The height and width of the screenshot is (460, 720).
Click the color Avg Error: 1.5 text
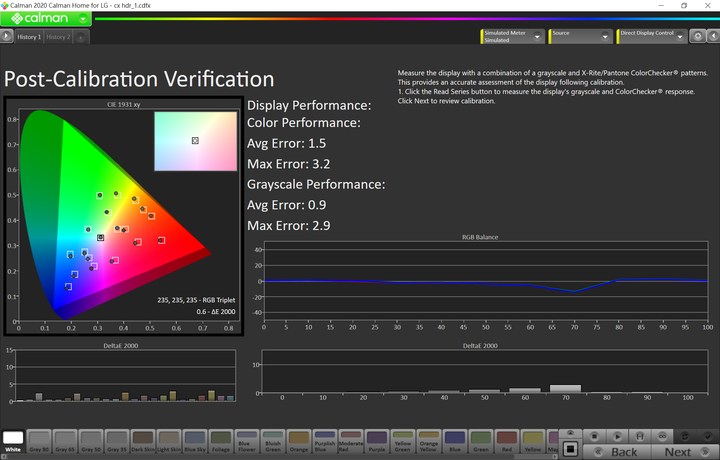[287, 143]
